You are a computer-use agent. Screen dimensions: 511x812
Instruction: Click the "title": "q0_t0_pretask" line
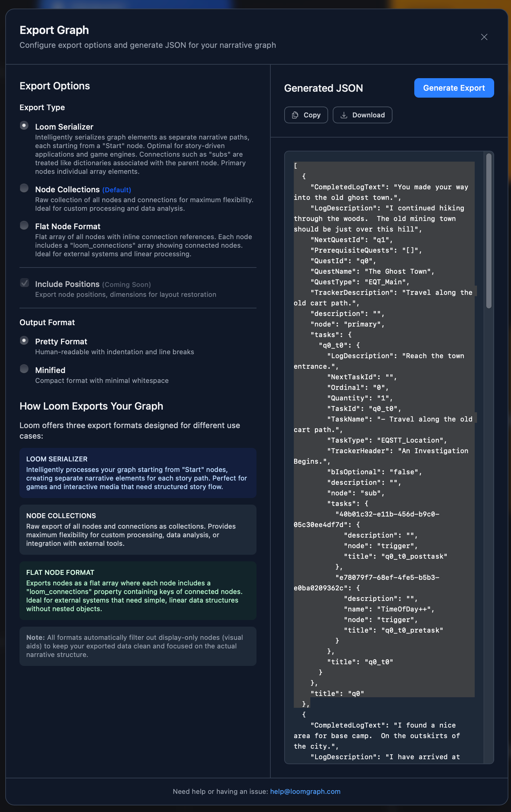[x=393, y=630]
